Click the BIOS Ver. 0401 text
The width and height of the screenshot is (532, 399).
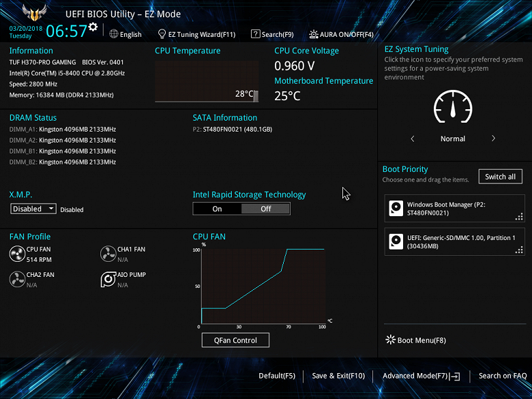[x=103, y=62]
